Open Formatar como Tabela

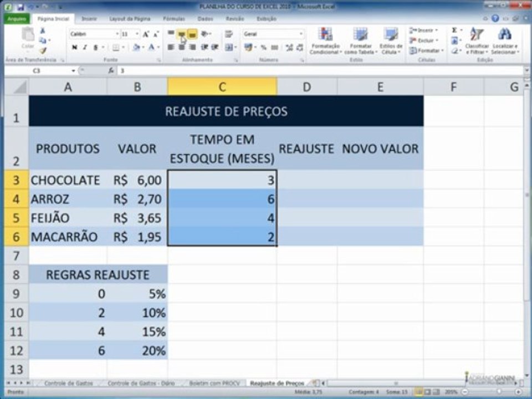pyautogui.click(x=360, y=40)
